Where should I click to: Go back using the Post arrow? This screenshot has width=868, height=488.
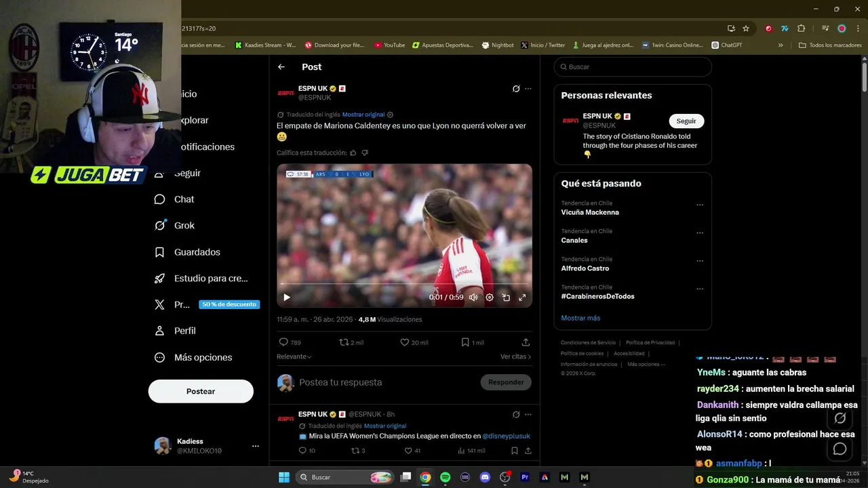point(281,67)
